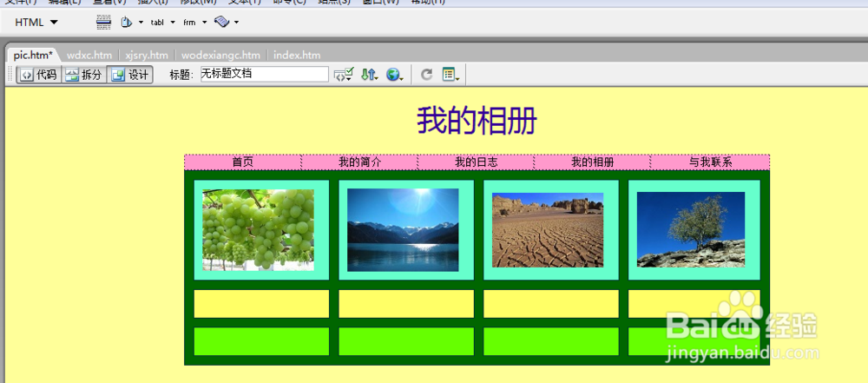
Task: Click the yellow cell below desert photo
Action: pyautogui.click(x=551, y=304)
